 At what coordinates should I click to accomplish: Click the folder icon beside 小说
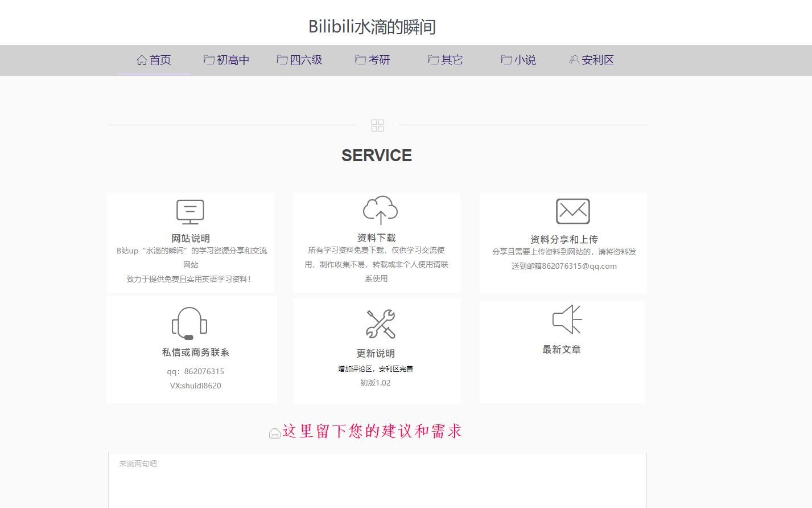506,60
